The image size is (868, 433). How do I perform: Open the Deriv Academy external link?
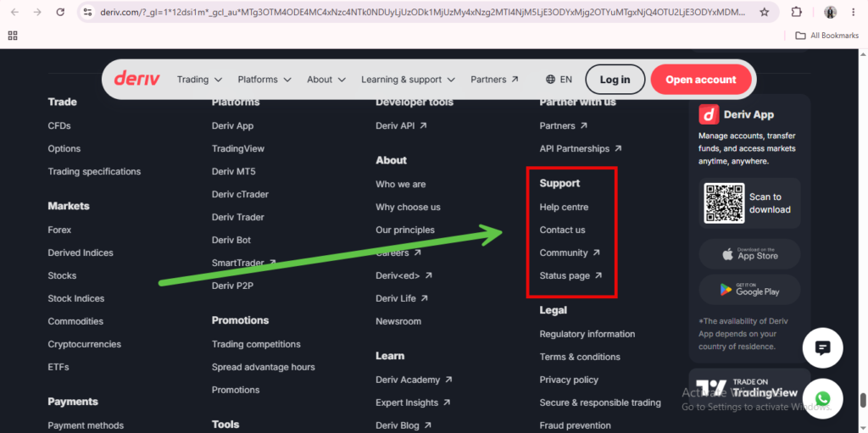pyautogui.click(x=414, y=380)
